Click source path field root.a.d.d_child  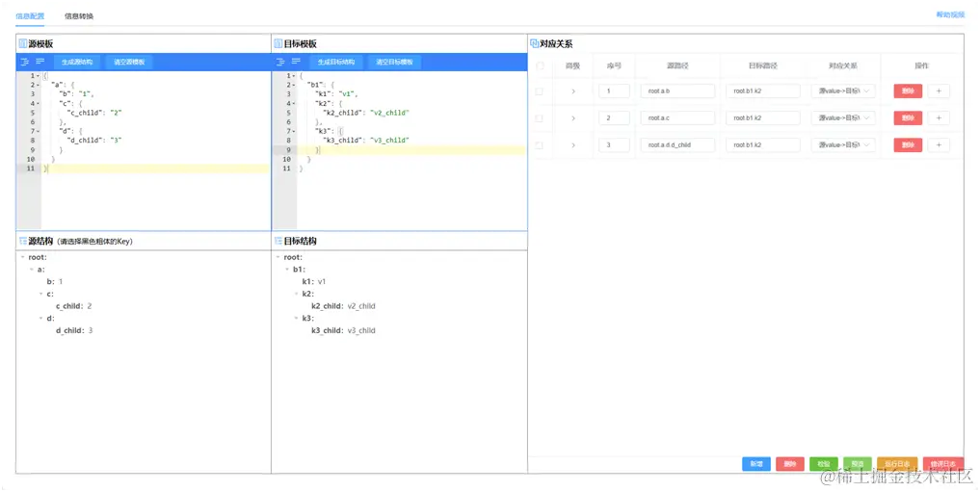[677, 144]
